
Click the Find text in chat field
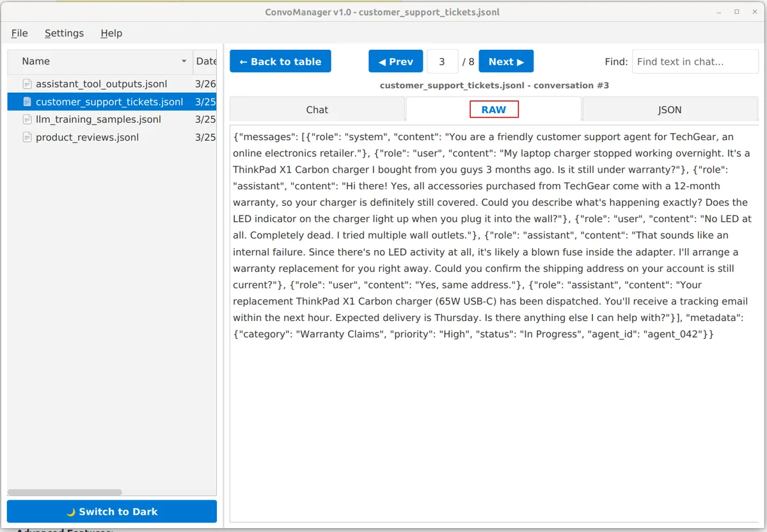coord(695,61)
